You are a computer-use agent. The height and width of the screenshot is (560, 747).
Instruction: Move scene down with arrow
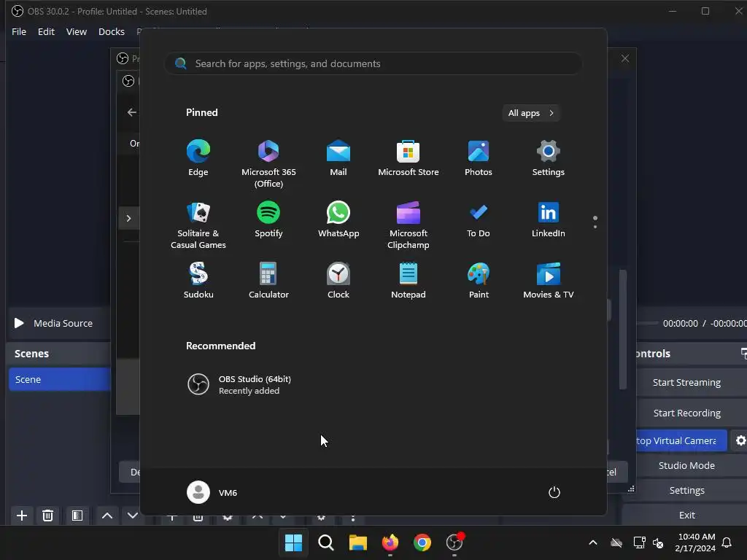pyautogui.click(x=133, y=516)
